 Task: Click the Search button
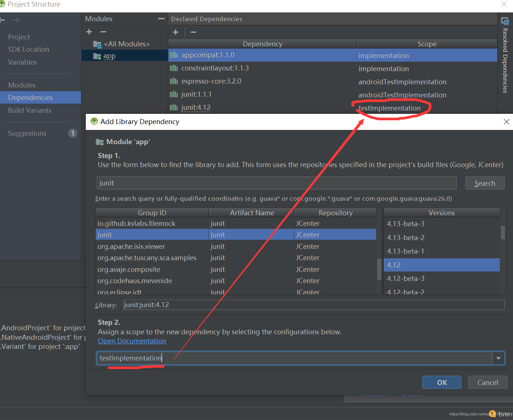485,183
